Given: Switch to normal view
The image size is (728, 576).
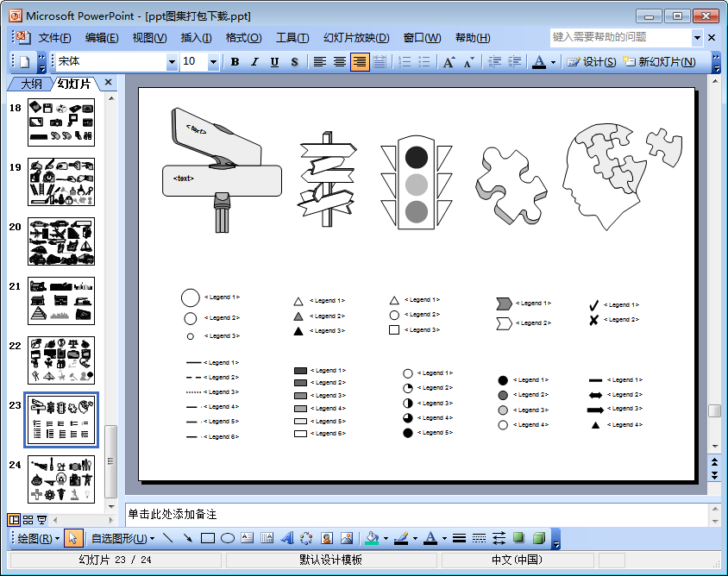Looking at the screenshot, I should click(x=14, y=520).
